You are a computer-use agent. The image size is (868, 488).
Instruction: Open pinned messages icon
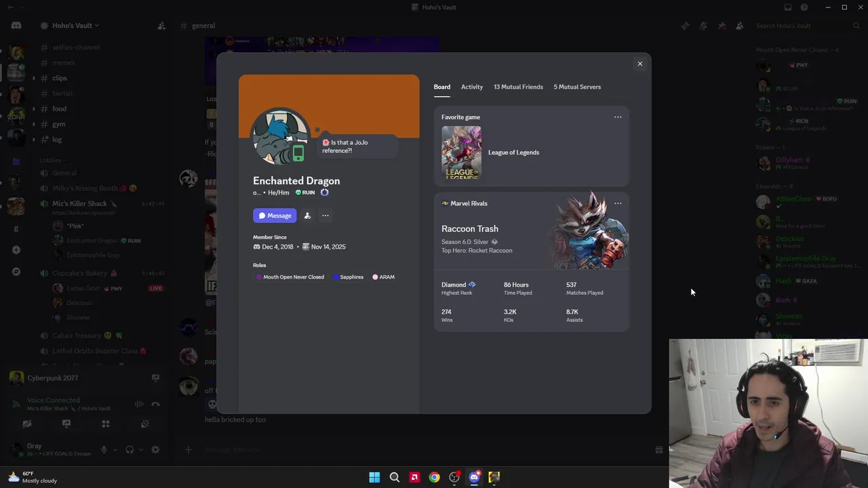[x=722, y=26]
